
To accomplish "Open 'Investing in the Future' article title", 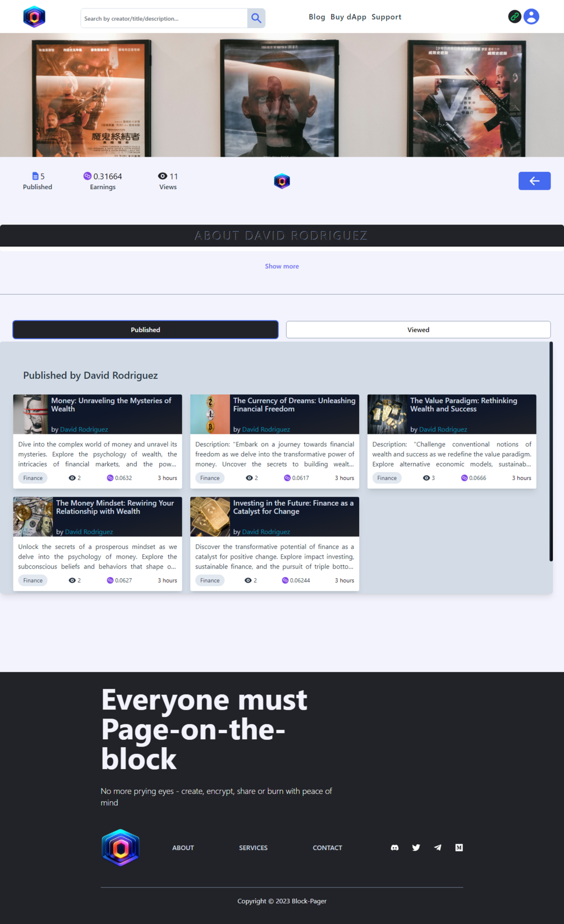I will 294,507.
